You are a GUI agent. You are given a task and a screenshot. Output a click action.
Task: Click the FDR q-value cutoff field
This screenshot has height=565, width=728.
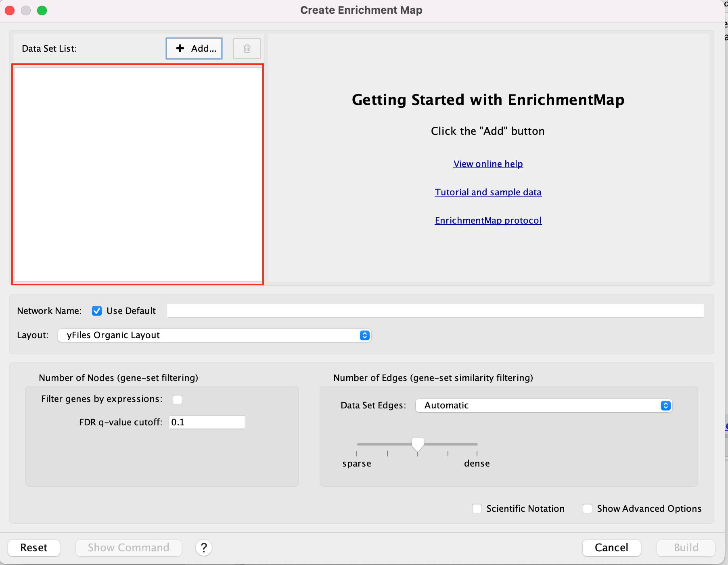point(207,422)
